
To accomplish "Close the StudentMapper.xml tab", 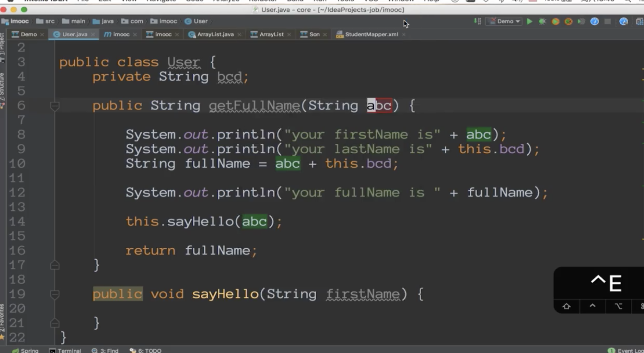I will point(404,35).
